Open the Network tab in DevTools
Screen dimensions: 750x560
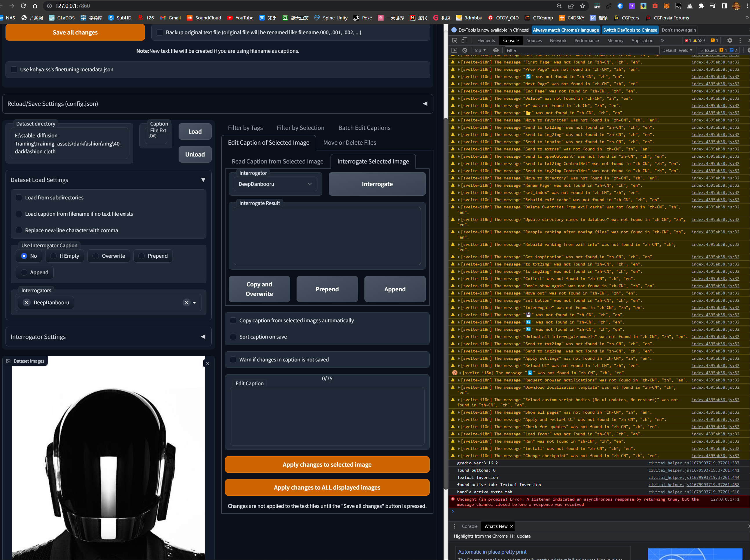point(558,40)
